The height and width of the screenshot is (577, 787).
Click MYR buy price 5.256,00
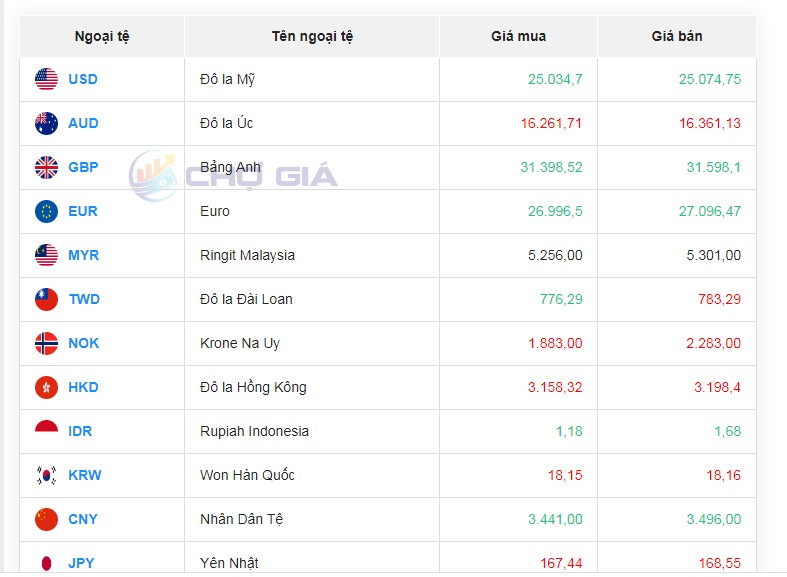[x=555, y=255]
